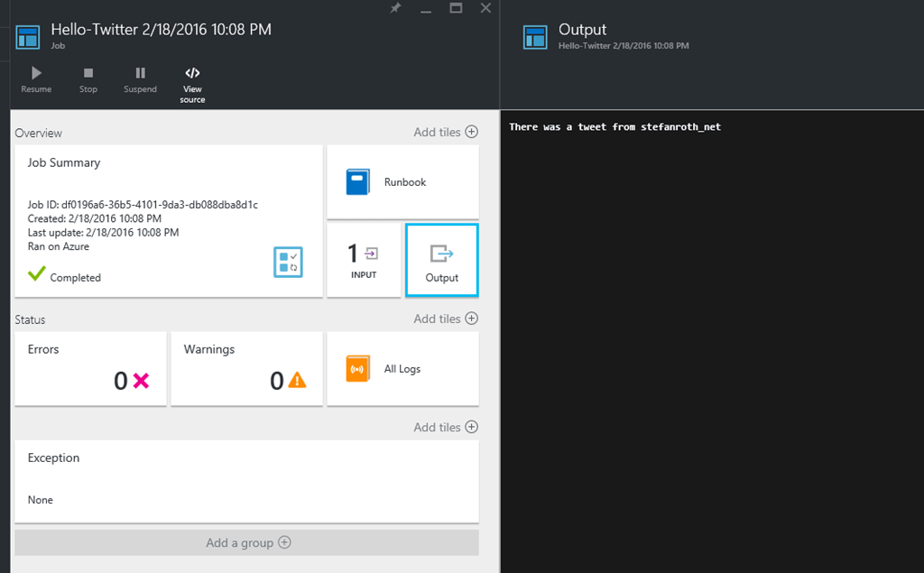Screen dimensions: 924x573
Task: Pin the Hello-Twitter job blade
Action: tap(395, 7)
